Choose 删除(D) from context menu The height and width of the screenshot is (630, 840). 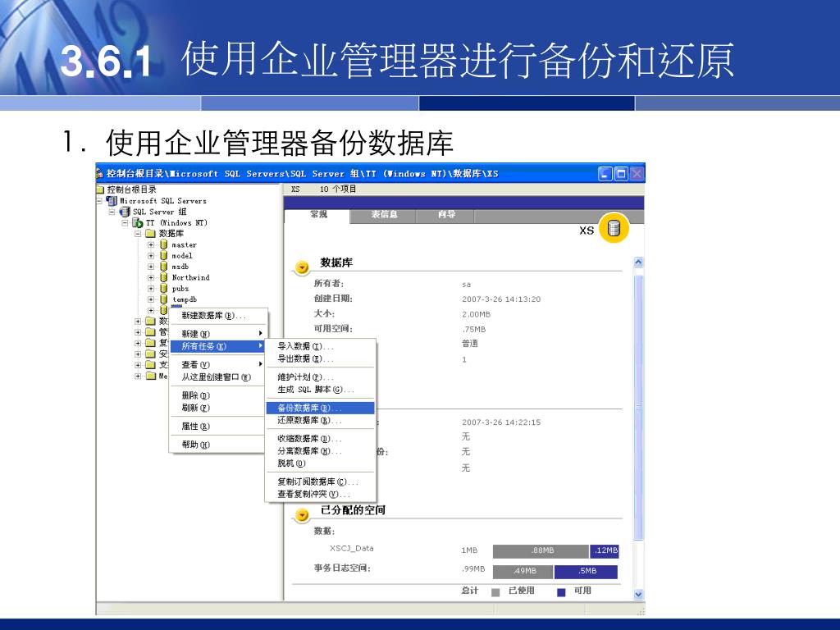[x=218, y=395]
